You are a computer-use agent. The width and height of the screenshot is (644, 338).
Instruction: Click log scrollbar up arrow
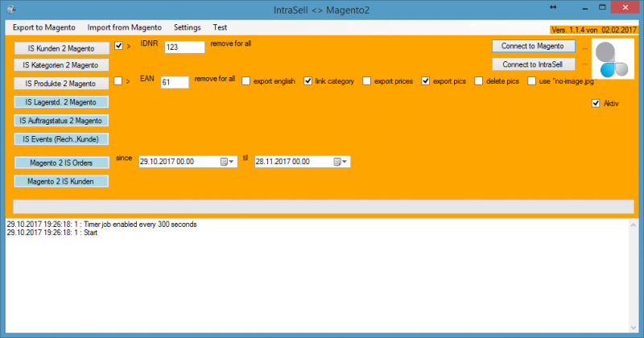click(633, 225)
